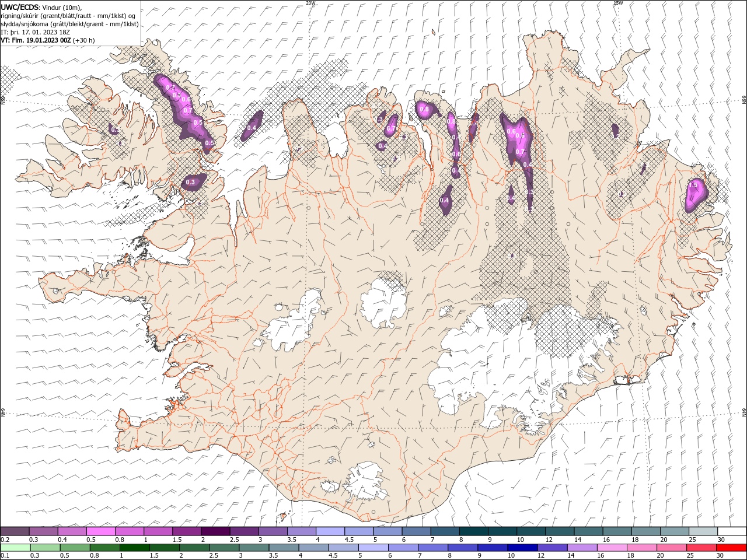Click the bright red swatch ending the lower scale
The height and width of the screenshot is (560, 747).
coord(731,548)
